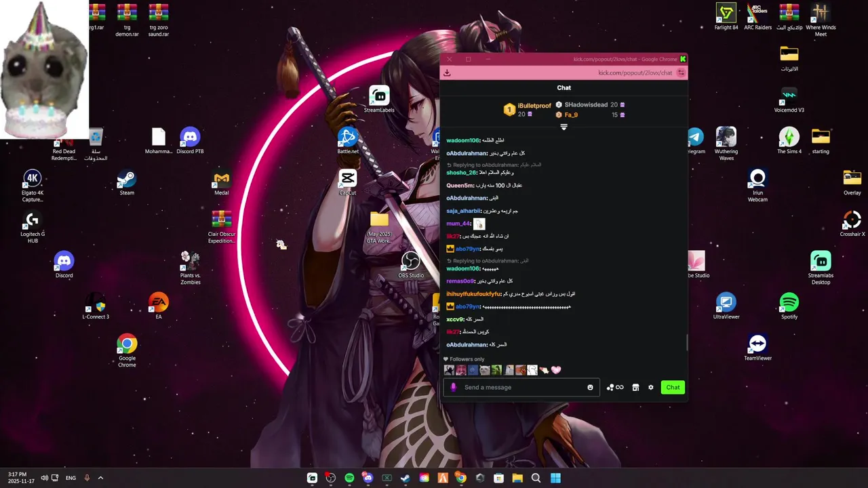868x488 pixels.
Task: Click username xccv9 in chat
Action: 455,319
